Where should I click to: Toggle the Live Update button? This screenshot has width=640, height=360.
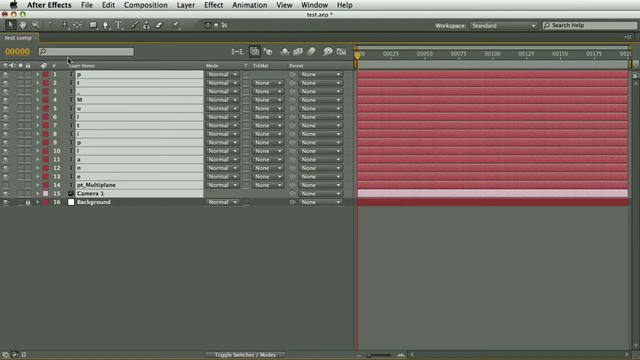click(254, 51)
